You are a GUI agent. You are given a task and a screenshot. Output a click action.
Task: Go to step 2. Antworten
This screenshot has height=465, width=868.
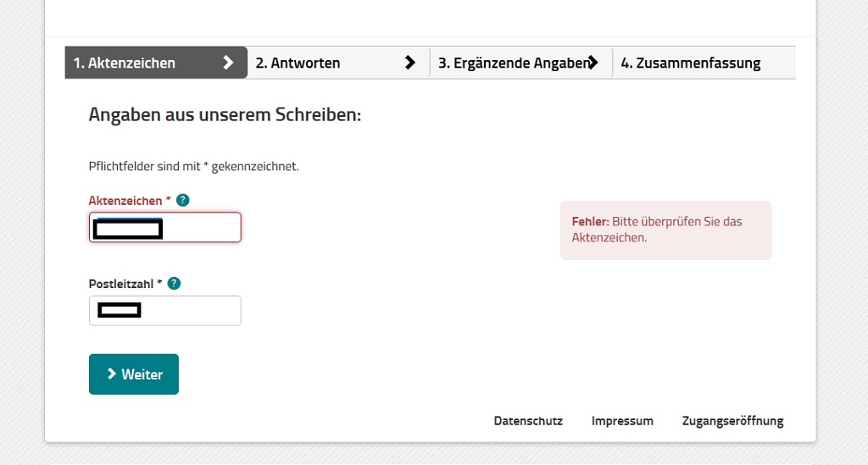point(338,63)
